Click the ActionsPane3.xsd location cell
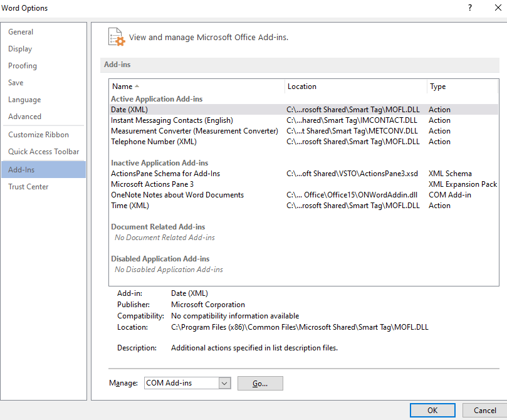This screenshot has height=420, width=507. click(352, 174)
